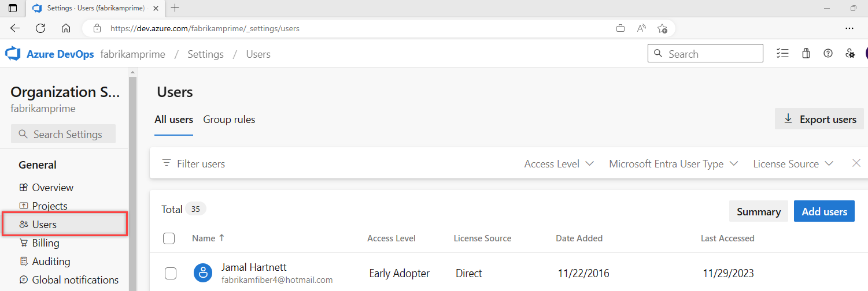The height and width of the screenshot is (291, 868).
Task: Click the Export users button
Action: [819, 120]
